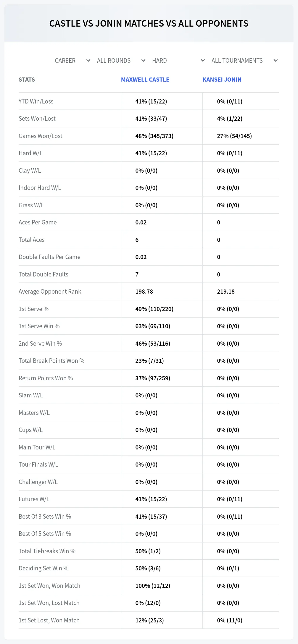The height and width of the screenshot is (644, 298).
Task: Open the HARD surface dropdown
Action: point(178,61)
